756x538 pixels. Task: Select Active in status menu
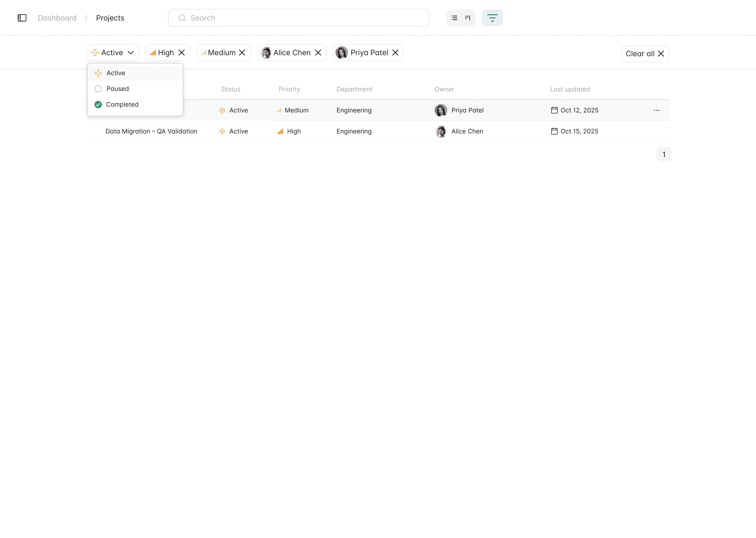click(116, 73)
